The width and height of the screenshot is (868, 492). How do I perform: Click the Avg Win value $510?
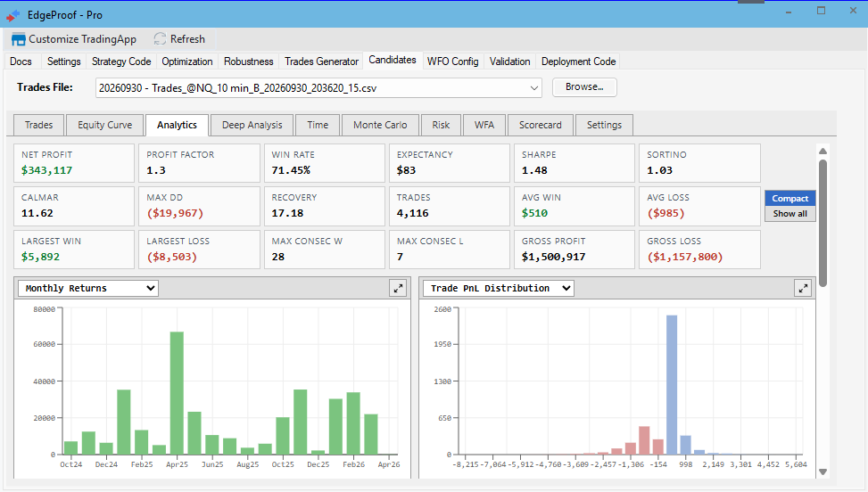click(534, 213)
